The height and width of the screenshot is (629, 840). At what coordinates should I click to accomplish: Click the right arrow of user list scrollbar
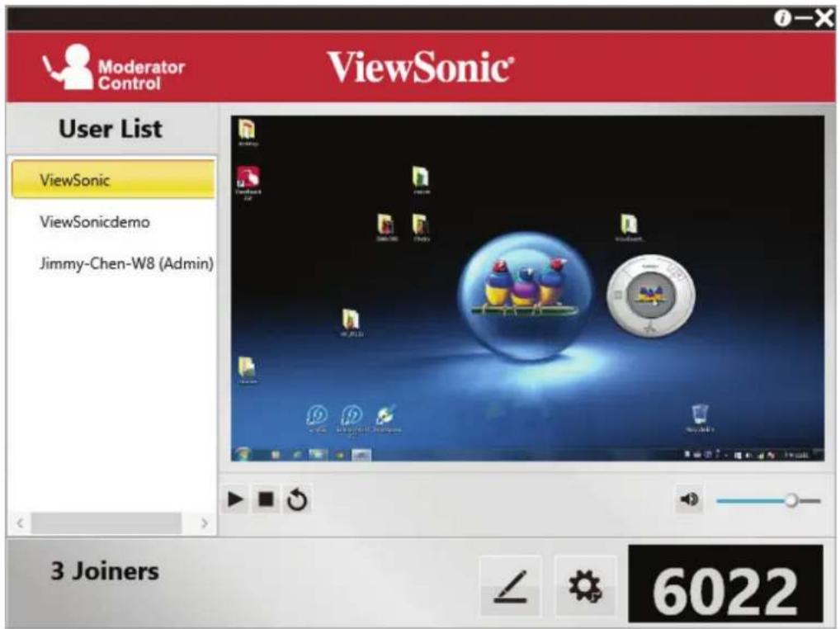(x=204, y=523)
